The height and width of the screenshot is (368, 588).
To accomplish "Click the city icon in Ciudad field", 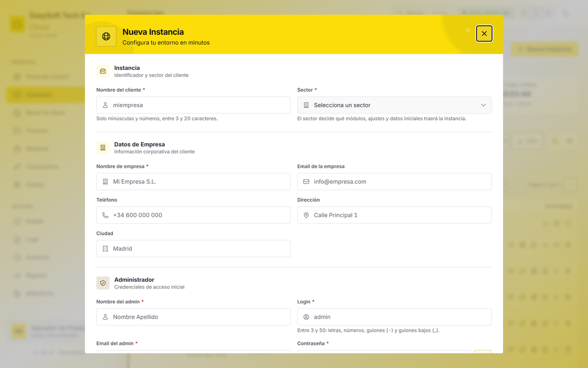I will [x=106, y=249].
